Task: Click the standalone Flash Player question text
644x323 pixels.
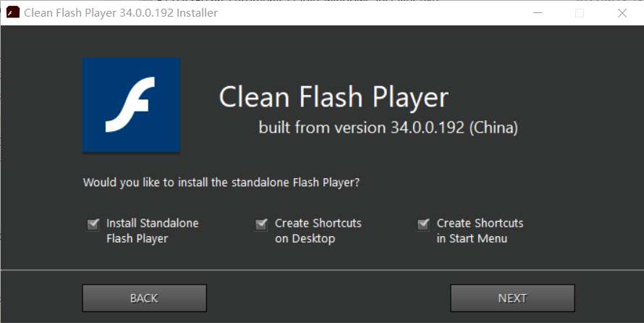Action: tap(221, 183)
